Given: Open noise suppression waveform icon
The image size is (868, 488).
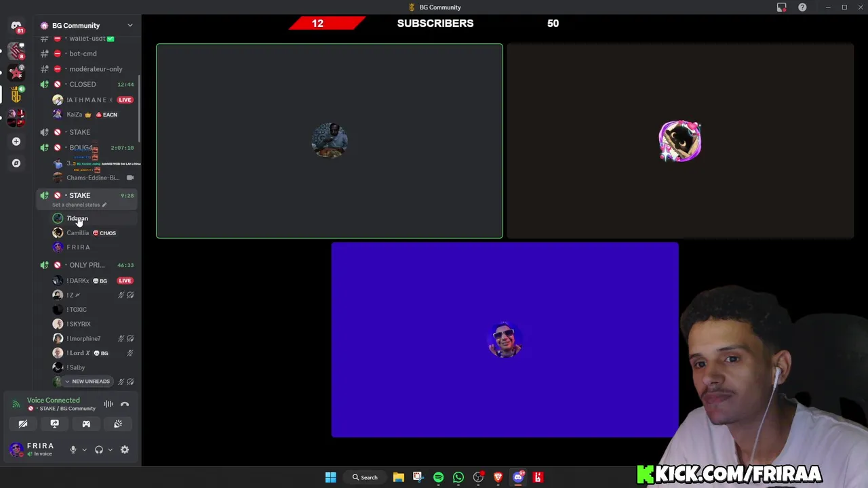Looking at the screenshot, I should pos(108,404).
